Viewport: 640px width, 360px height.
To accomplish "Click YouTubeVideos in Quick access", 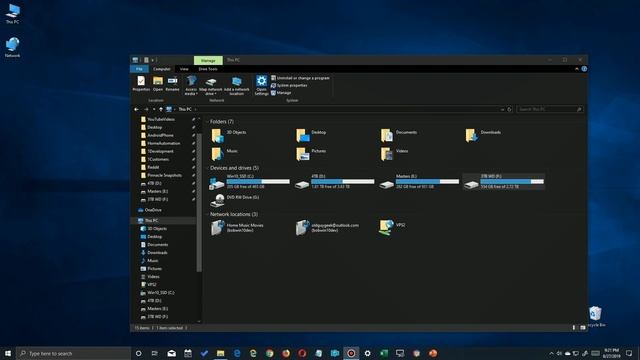I will point(161,119).
